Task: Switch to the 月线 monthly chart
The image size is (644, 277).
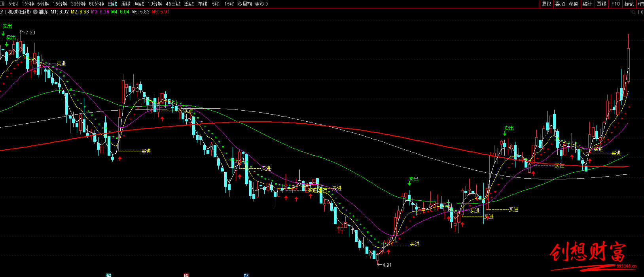Action: coord(139,4)
